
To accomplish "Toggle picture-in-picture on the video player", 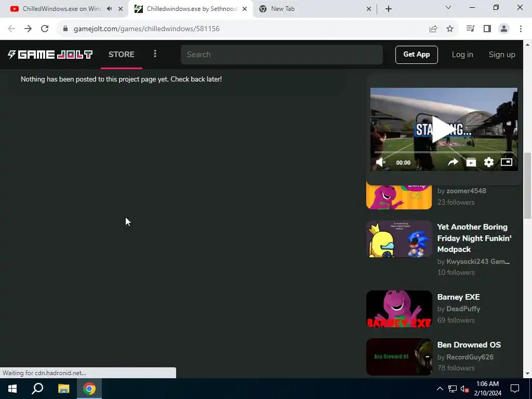I will [x=507, y=162].
